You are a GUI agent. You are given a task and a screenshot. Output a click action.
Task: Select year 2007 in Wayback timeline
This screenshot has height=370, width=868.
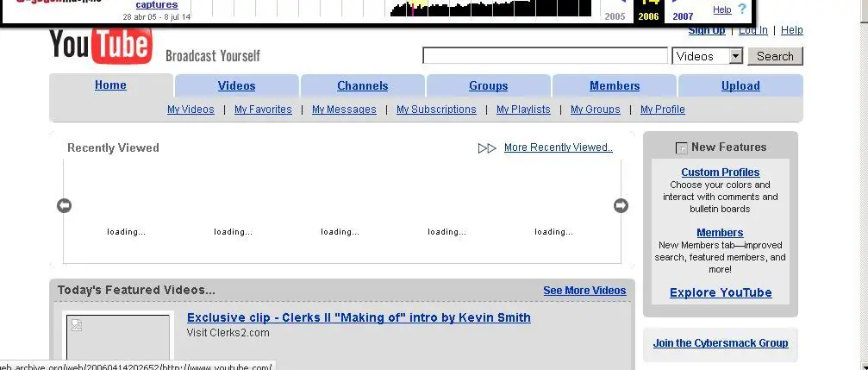[683, 16]
